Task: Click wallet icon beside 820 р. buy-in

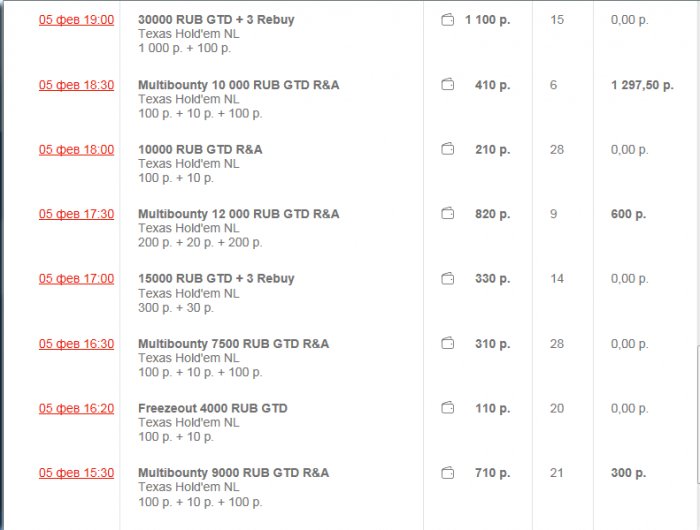Action: pyautogui.click(x=448, y=214)
